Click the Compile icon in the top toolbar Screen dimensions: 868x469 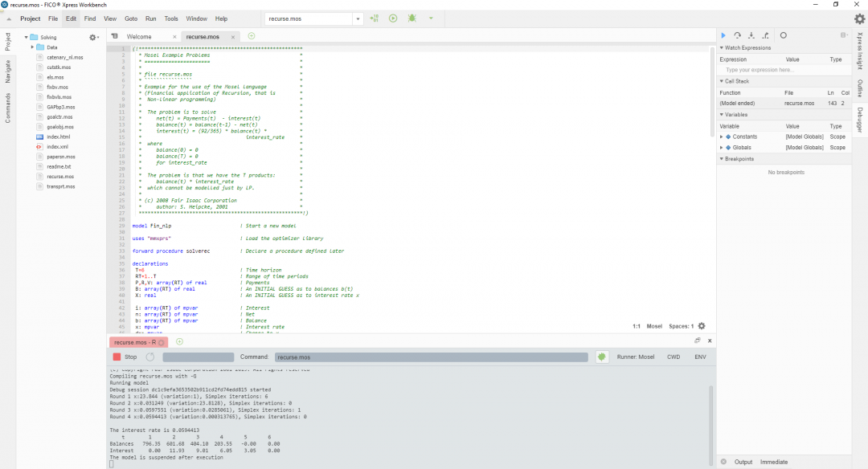click(x=375, y=18)
